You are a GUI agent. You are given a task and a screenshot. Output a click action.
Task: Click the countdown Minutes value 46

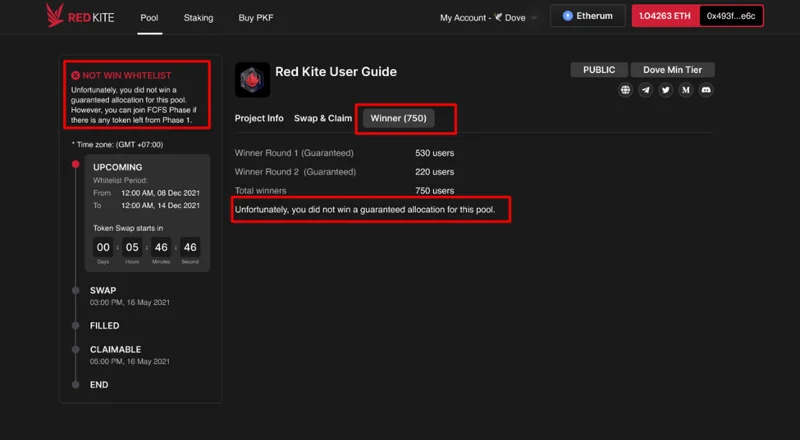point(161,248)
